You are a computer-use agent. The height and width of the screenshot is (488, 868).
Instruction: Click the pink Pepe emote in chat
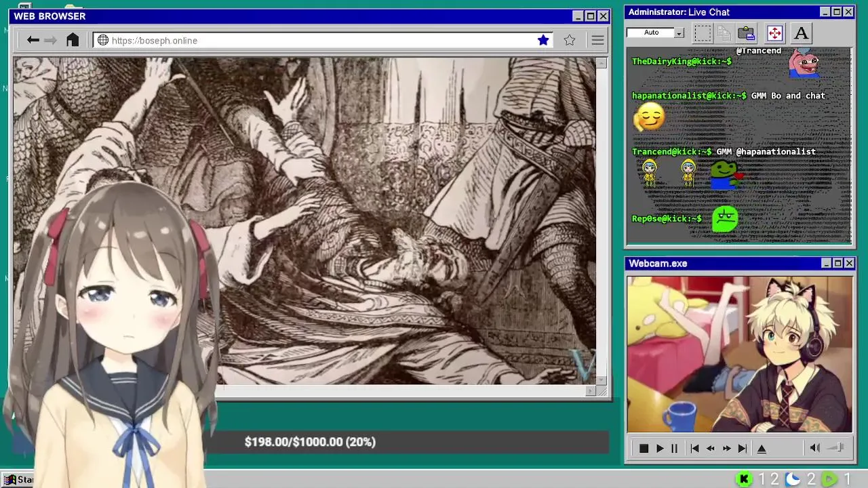pos(804,64)
